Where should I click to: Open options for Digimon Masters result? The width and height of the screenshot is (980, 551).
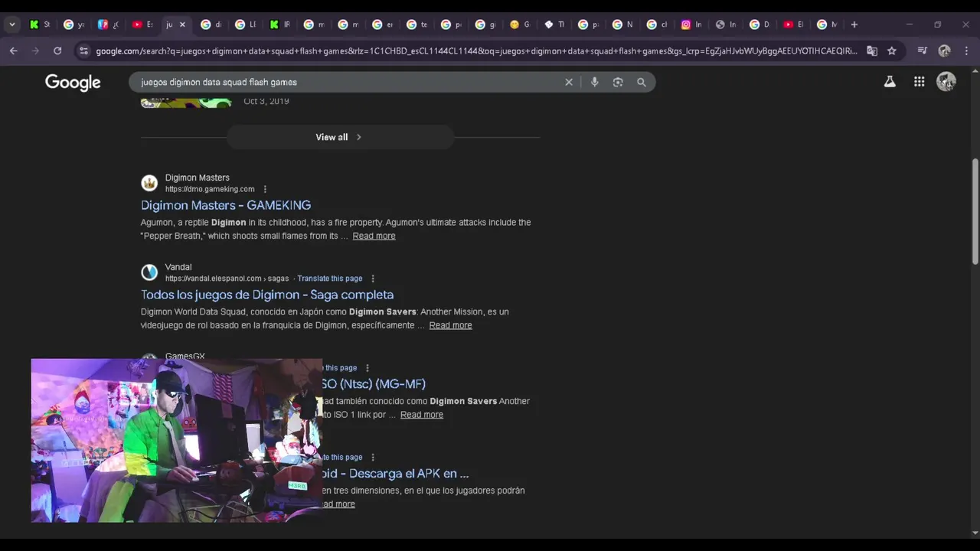tap(265, 189)
